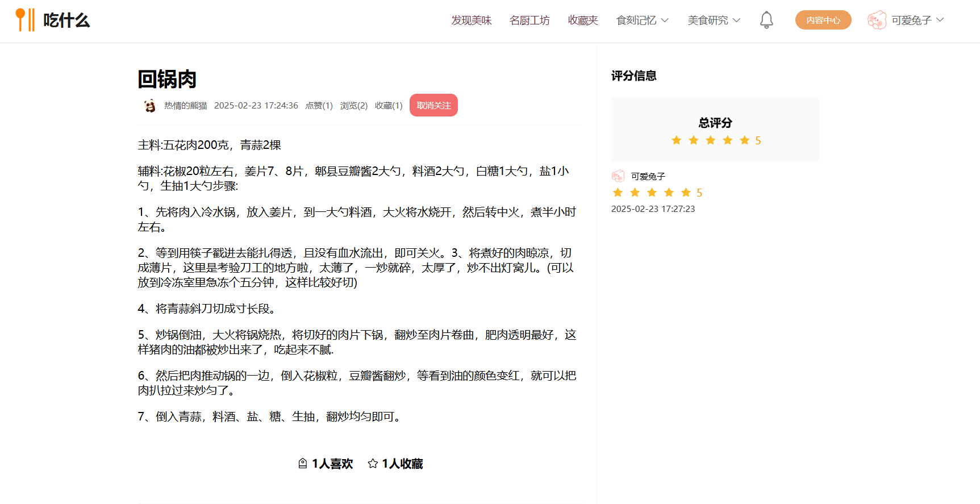The height and width of the screenshot is (504, 980).
Task: Click the reviewer avatar next to 可爱兔子 rating
Action: (618, 176)
